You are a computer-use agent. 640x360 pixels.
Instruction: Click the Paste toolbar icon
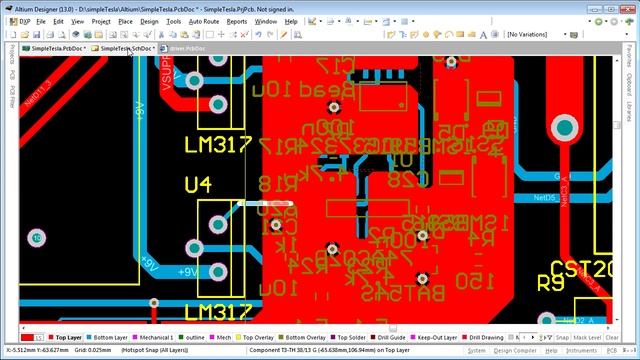coord(184,35)
